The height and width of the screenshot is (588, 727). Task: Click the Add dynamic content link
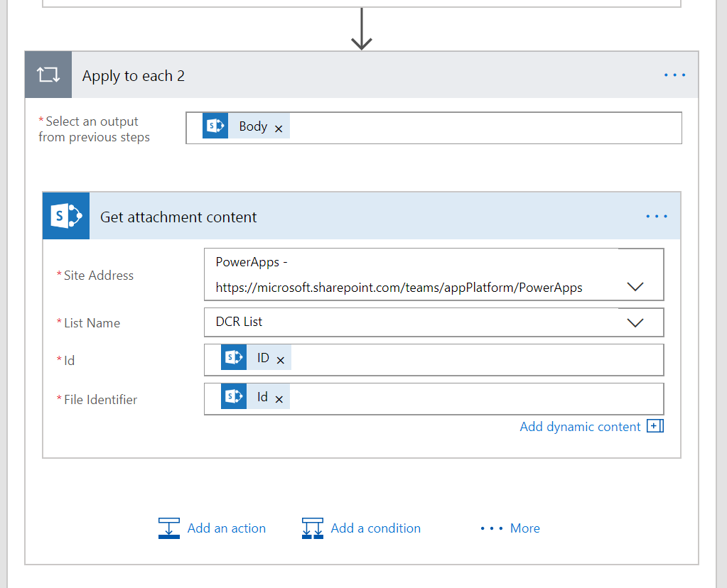tap(580, 426)
